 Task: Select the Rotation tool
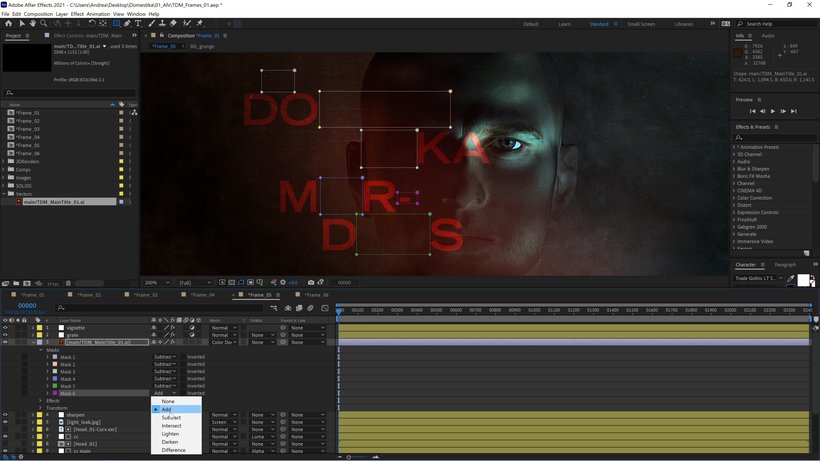click(x=92, y=24)
